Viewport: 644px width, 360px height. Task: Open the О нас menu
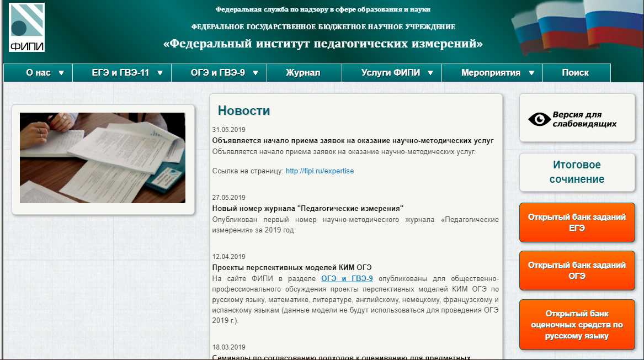pos(38,73)
